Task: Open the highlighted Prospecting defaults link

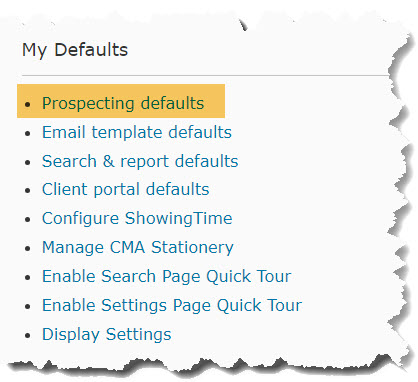Action: coord(123,103)
